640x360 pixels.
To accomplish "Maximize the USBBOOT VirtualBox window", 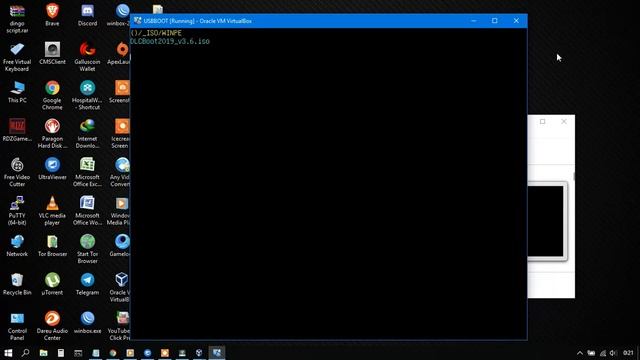I will 495,21.
